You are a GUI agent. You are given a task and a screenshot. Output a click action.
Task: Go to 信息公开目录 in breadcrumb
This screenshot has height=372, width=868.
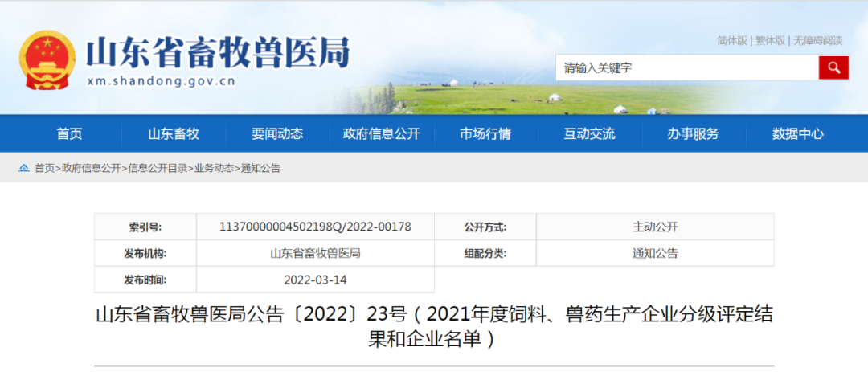(x=158, y=168)
